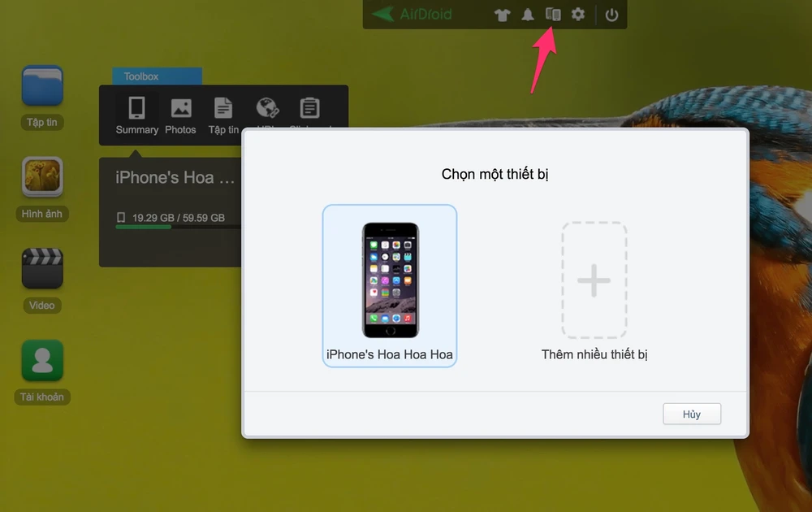This screenshot has height=512, width=812.
Task: Click the notifications bell icon
Action: pos(528,15)
